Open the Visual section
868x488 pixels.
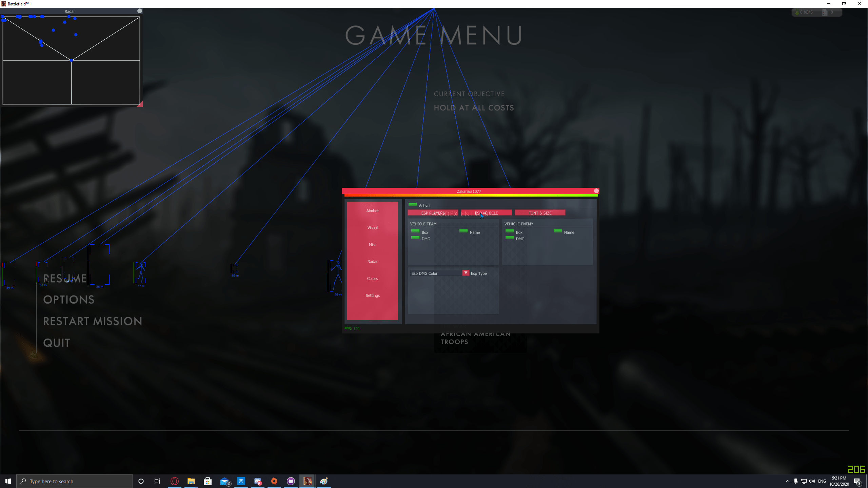click(x=372, y=228)
